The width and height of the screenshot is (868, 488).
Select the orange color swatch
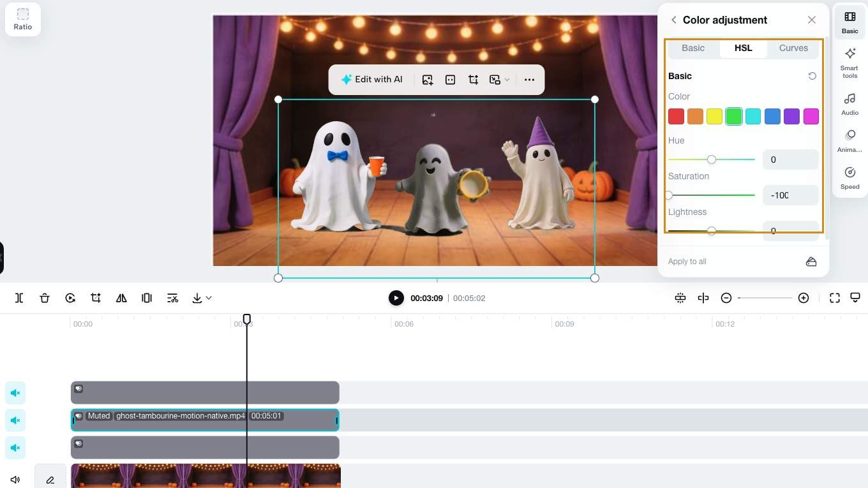pos(695,116)
